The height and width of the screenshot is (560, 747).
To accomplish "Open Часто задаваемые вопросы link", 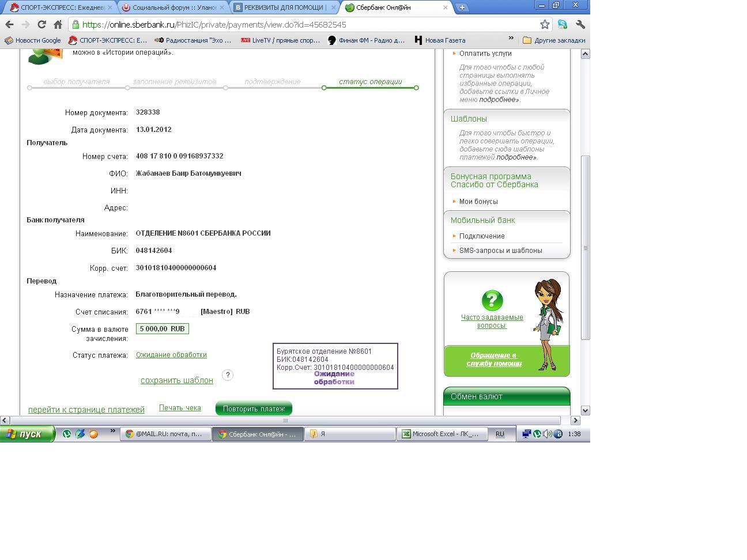I will (x=492, y=321).
